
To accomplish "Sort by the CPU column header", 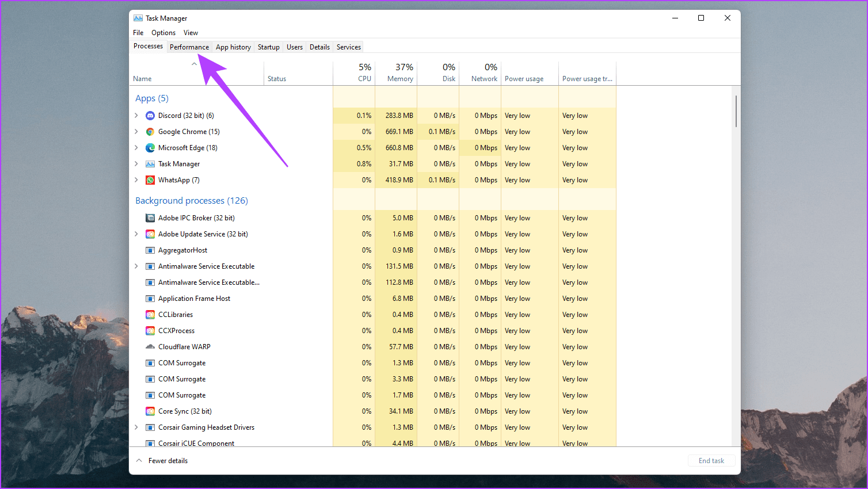I will coord(354,74).
